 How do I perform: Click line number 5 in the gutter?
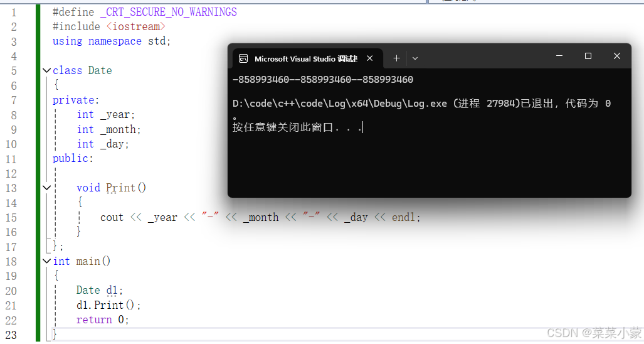(14, 71)
